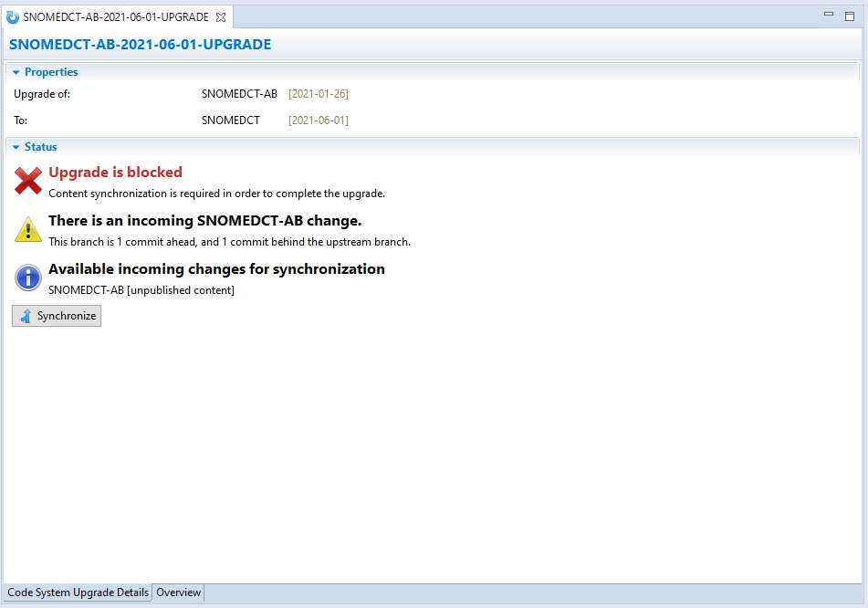Image resolution: width=868 pixels, height=608 pixels.
Task: Click the SNOMEDCT-AB upgrade source value
Action: click(239, 94)
